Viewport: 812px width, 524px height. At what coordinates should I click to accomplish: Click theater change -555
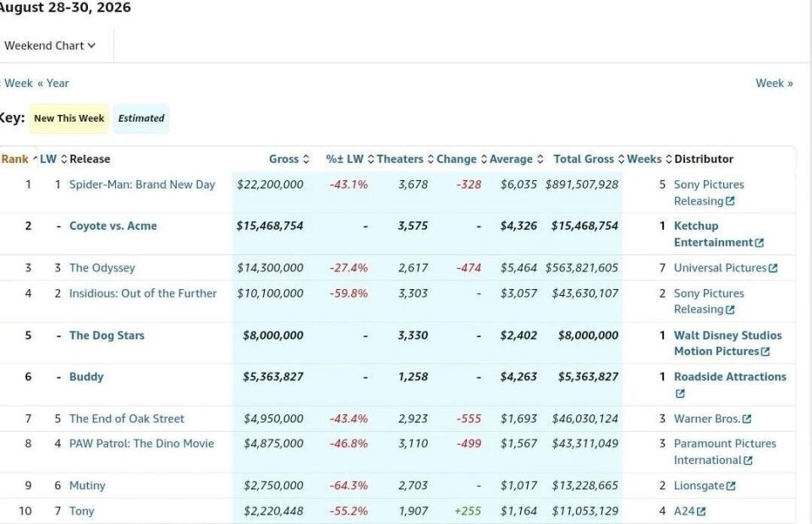click(469, 418)
